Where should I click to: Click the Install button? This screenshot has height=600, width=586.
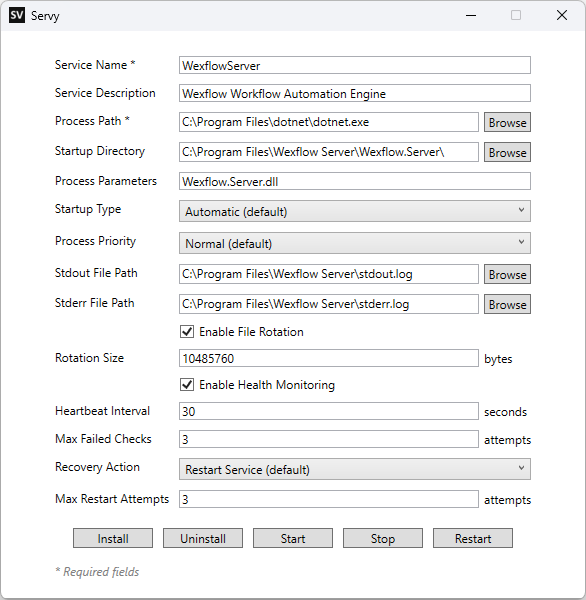(x=113, y=538)
